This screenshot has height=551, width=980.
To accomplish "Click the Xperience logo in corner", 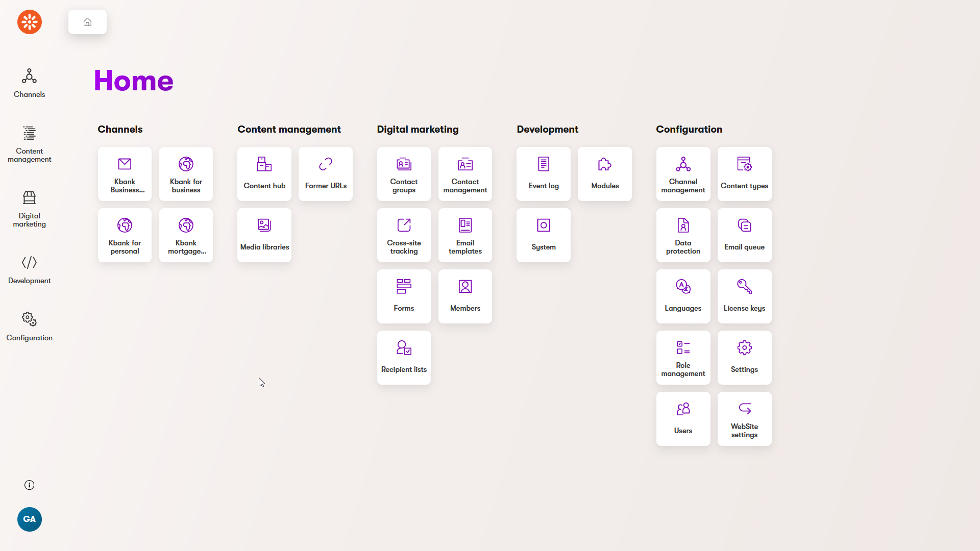I will [30, 22].
